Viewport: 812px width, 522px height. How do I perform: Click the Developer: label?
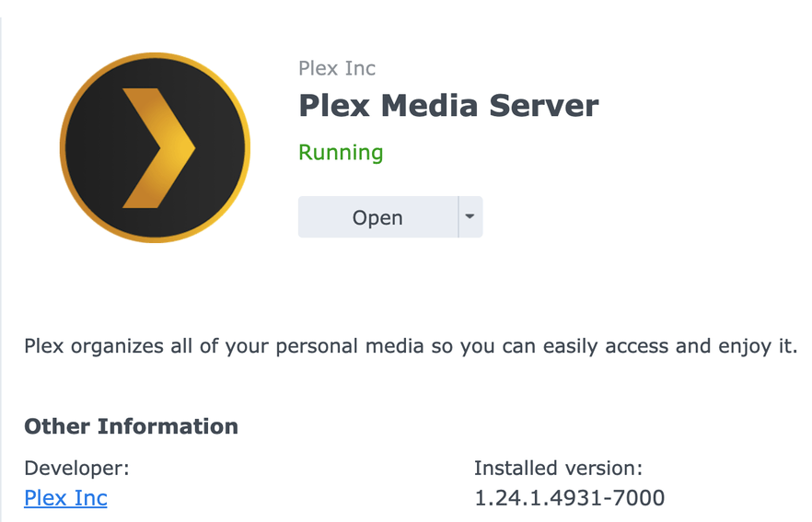76,468
